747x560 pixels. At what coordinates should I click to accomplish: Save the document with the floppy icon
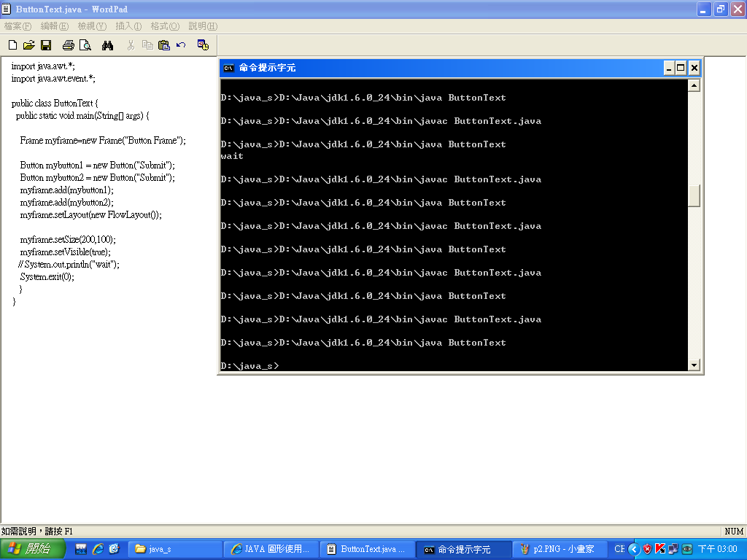(x=46, y=45)
